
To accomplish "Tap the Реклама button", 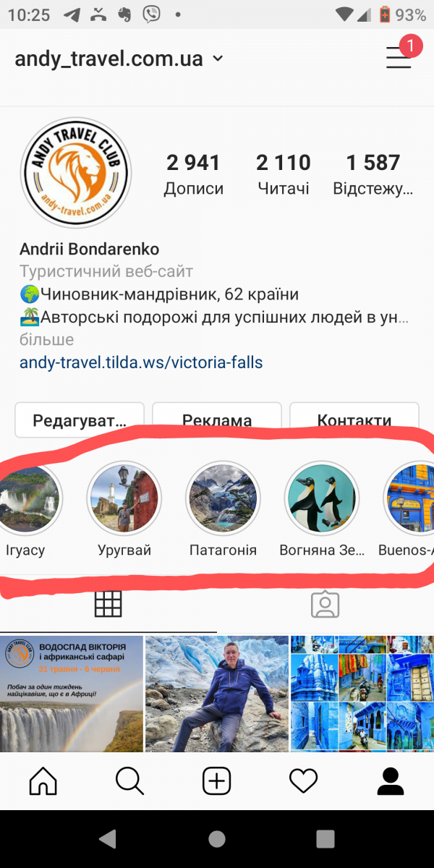I will point(217,420).
